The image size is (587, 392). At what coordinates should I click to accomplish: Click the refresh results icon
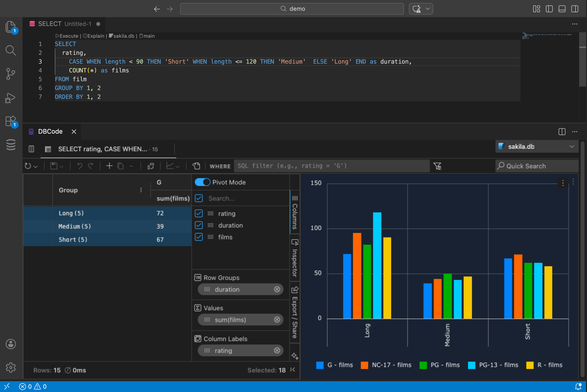[28, 166]
